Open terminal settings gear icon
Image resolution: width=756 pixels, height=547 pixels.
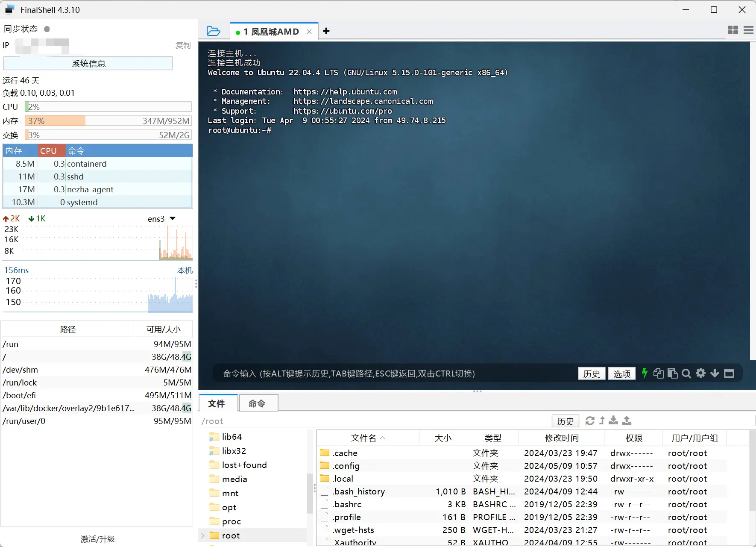pos(700,373)
